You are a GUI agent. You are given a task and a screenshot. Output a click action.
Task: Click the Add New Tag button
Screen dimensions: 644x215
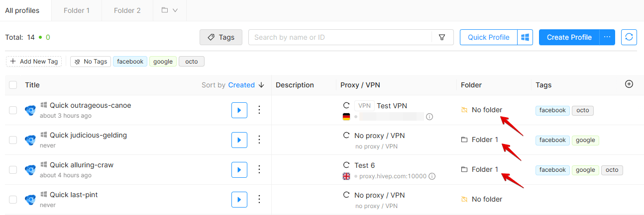[x=34, y=62]
